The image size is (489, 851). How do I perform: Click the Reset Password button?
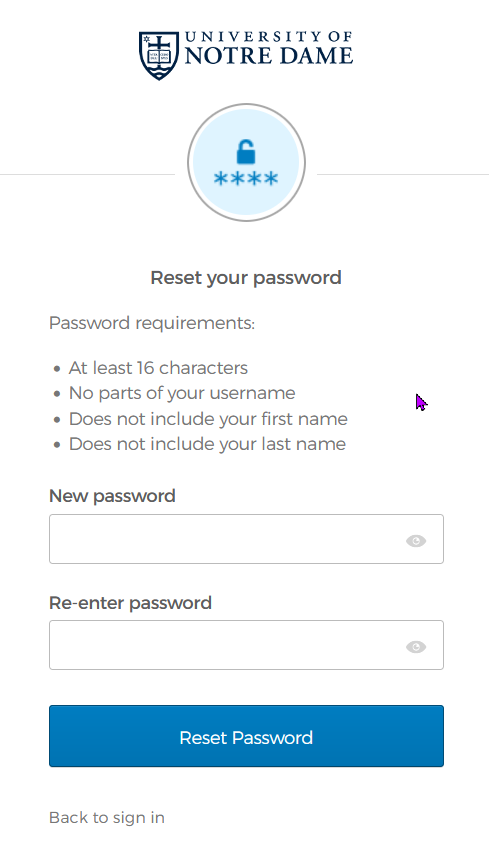246,736
